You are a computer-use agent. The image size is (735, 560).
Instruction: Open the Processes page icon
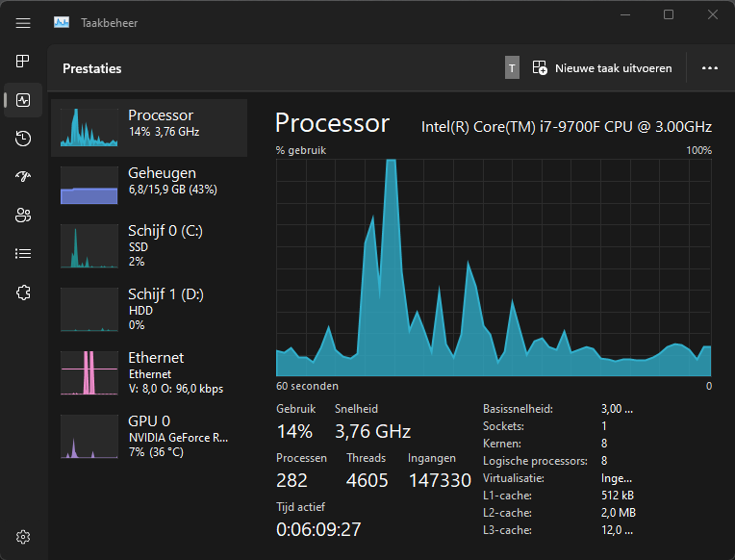pyautogui.click(x=23, y=62)
